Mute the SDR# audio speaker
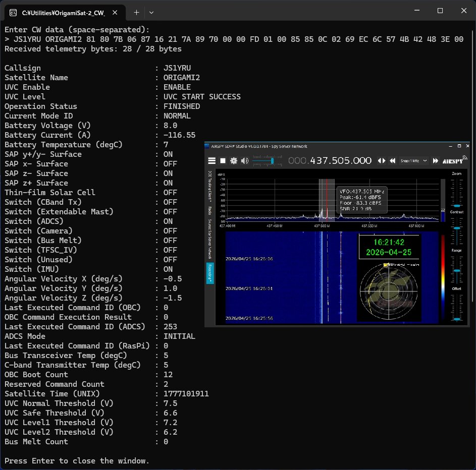The image size is (476, 470). [245, 161]
